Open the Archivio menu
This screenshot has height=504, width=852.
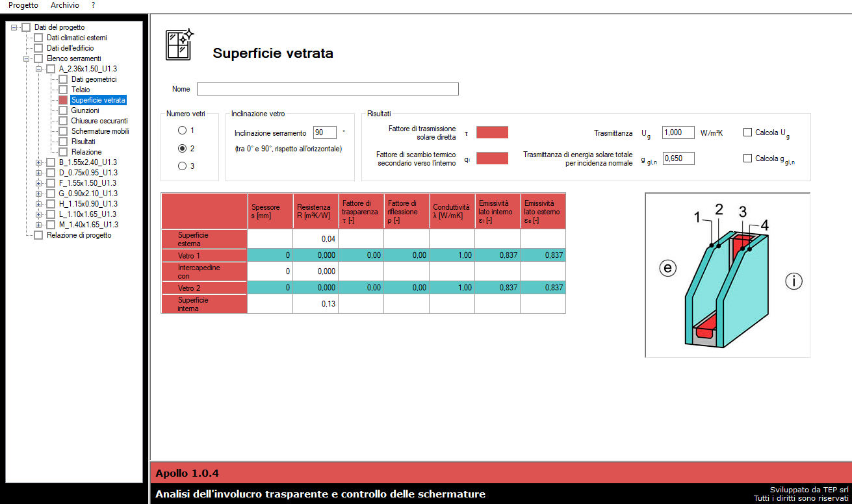65,5
